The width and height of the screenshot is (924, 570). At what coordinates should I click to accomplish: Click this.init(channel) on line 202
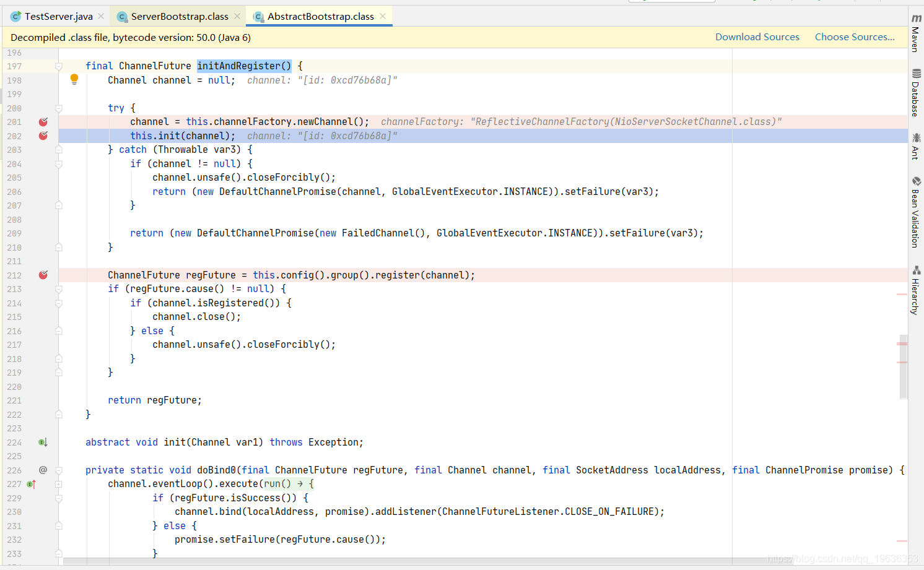tap(180, 136)
